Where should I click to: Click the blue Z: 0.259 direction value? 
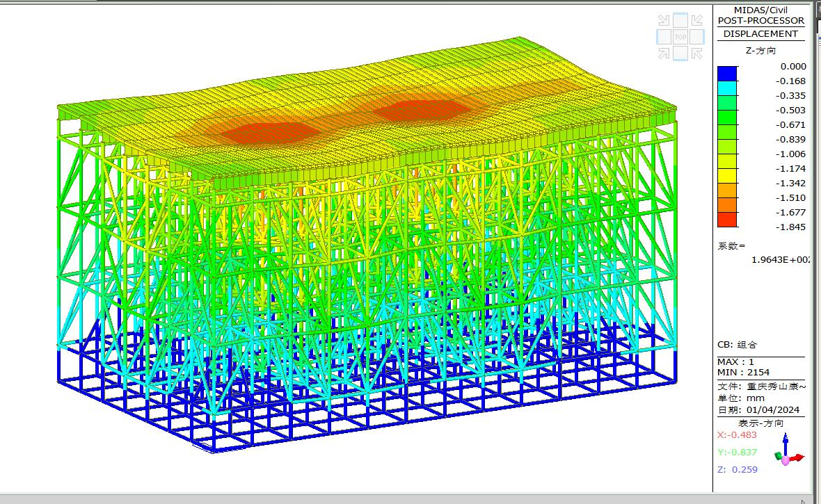(738, 469)
